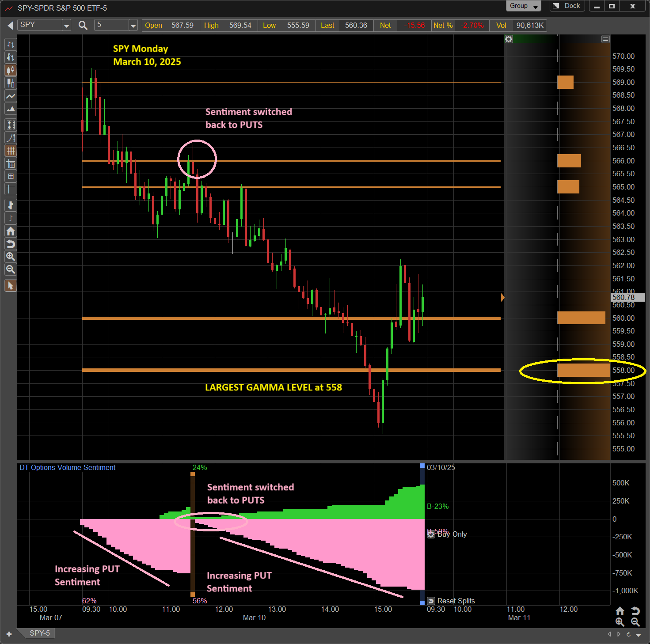The image size is (650, 644).
Task: Open the interval 5 dropdown
Action: point(133,26)
